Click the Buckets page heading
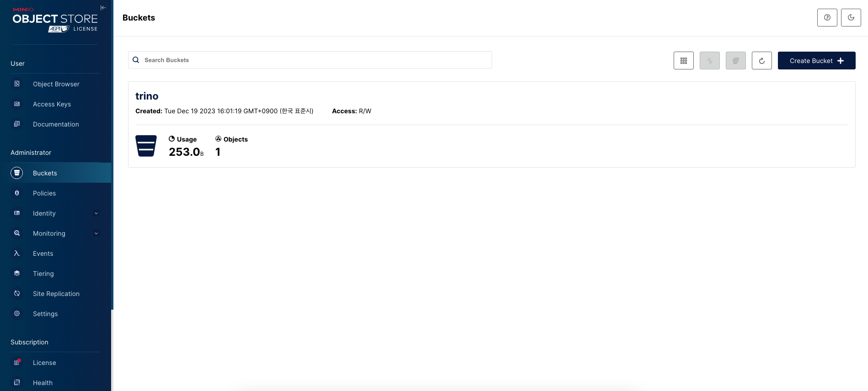Screen dimensions: 868x391 tap(139, 18)
